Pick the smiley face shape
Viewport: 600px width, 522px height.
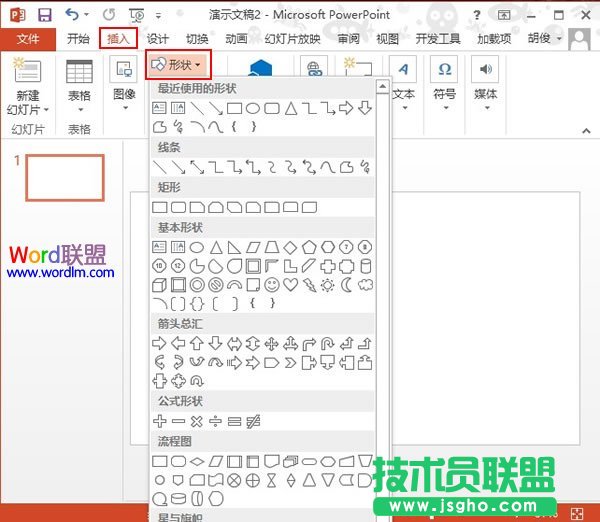[x=272, y=285]
